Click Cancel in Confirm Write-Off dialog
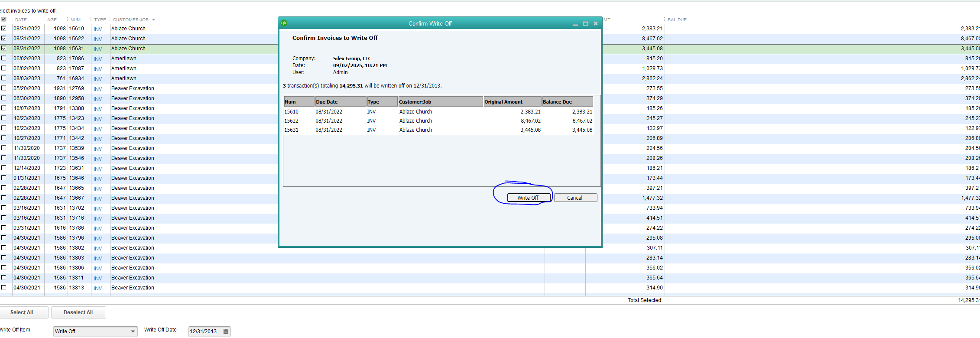 point(575,198)
